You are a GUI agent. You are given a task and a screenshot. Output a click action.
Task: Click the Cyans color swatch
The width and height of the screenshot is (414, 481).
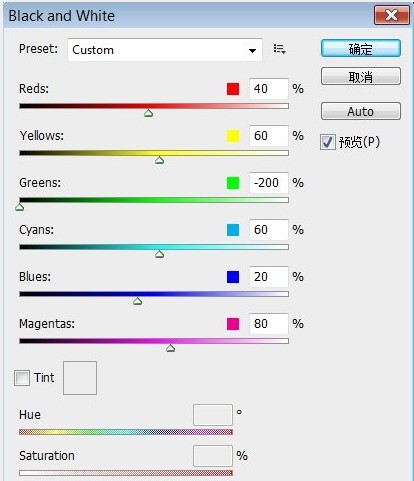(x=233, y=230)
